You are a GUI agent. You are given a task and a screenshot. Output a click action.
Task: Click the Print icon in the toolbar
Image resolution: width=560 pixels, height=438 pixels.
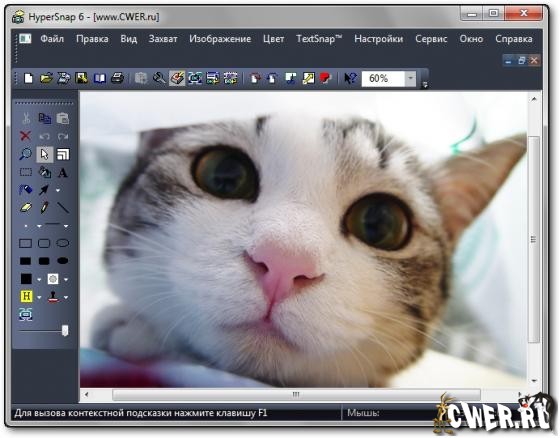tap(118, 78)
